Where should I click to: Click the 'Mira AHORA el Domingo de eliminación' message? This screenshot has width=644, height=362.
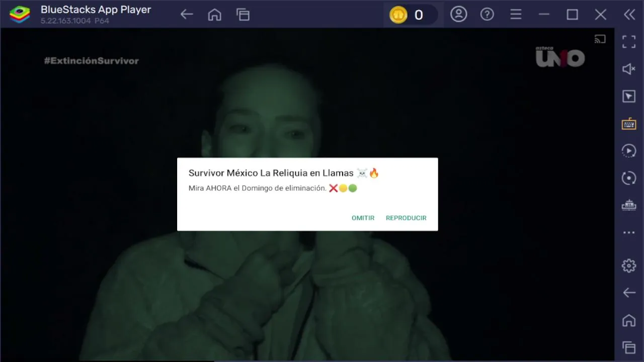273,189
